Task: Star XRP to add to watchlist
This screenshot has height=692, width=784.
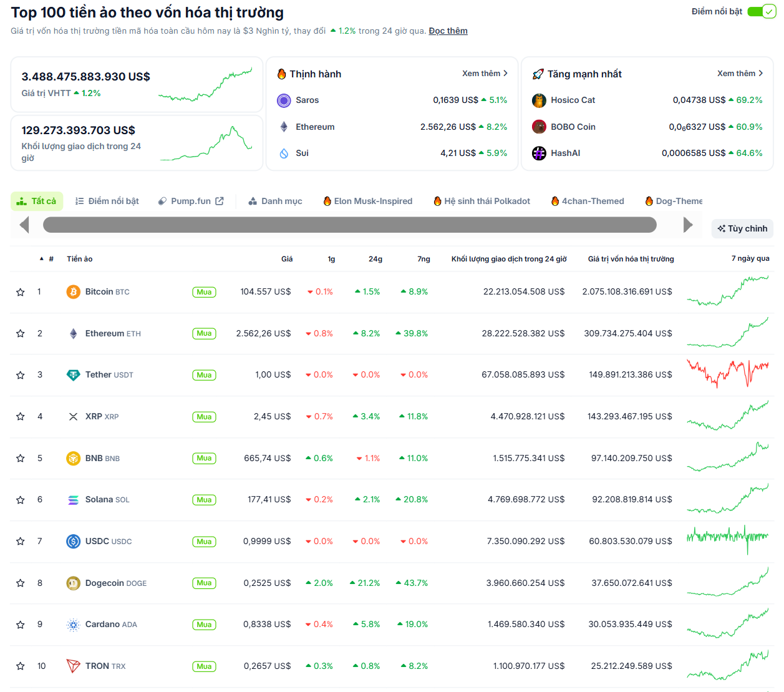Action: pyautogui.click(x=21, y=417)
